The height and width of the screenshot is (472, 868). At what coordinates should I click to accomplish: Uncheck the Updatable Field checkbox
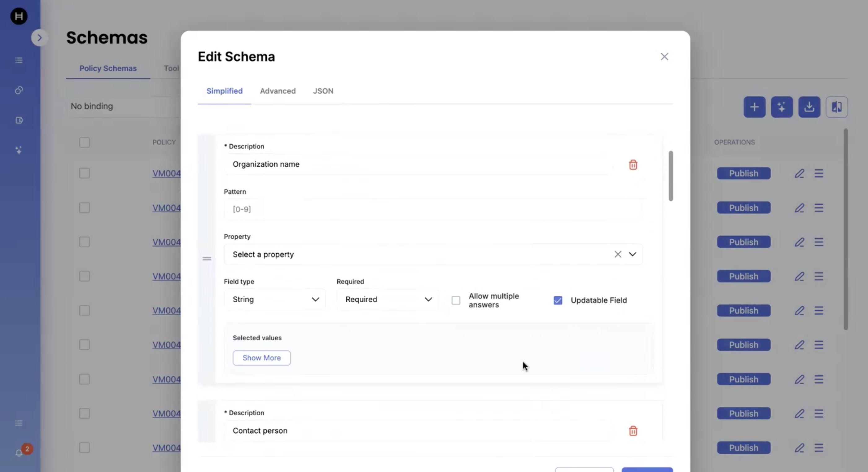(558, 300)
